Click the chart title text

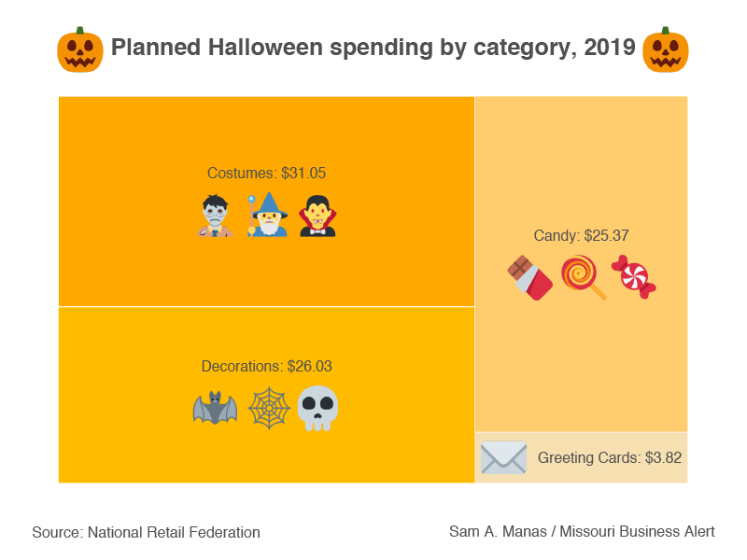click(373, 48)
